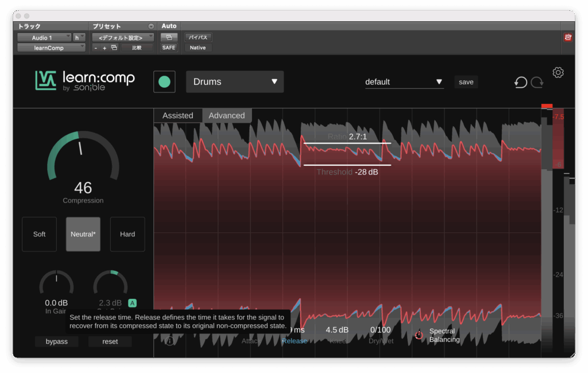This screenshot has height=373, width=588.
Task: Click the copy preset settings icon
Action: pyautogui.click(x=114, y=48)
